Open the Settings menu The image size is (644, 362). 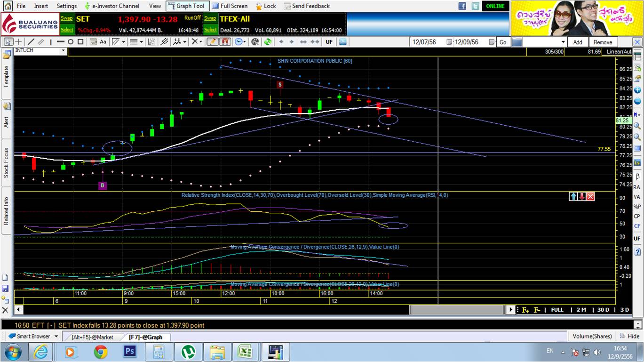(x=66, y=6)
